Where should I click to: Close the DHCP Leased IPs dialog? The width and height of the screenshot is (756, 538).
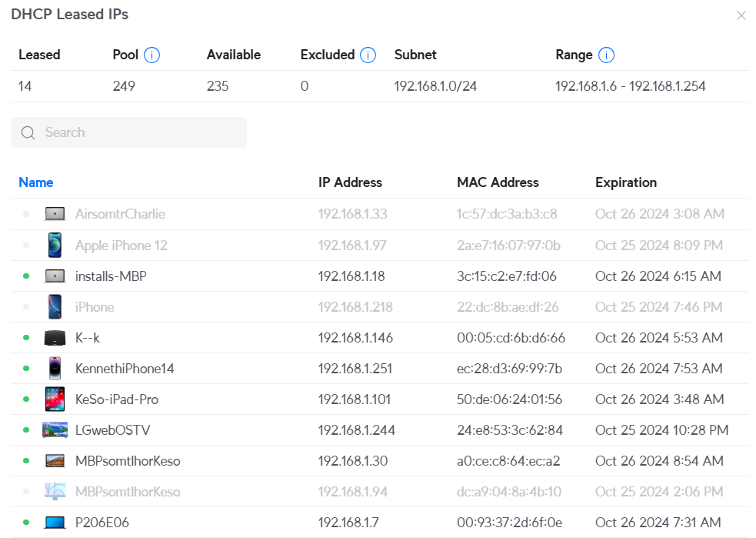[741, 15]
